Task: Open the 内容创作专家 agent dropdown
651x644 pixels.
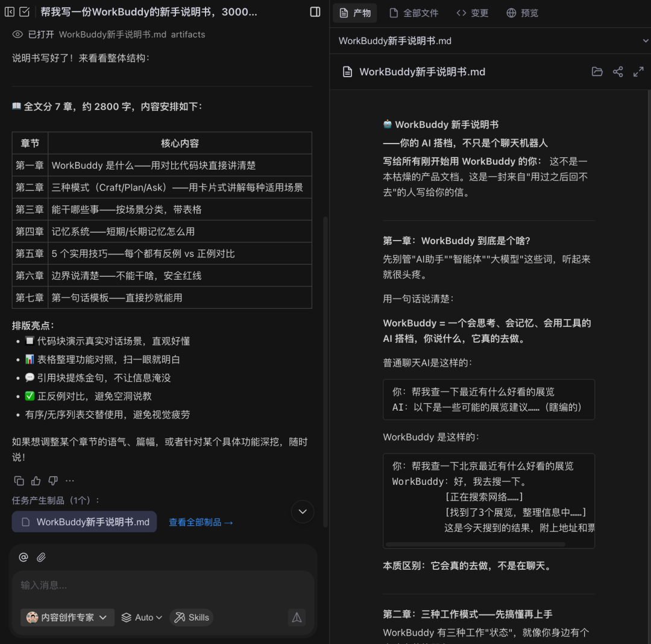Action: click(67, 617)
